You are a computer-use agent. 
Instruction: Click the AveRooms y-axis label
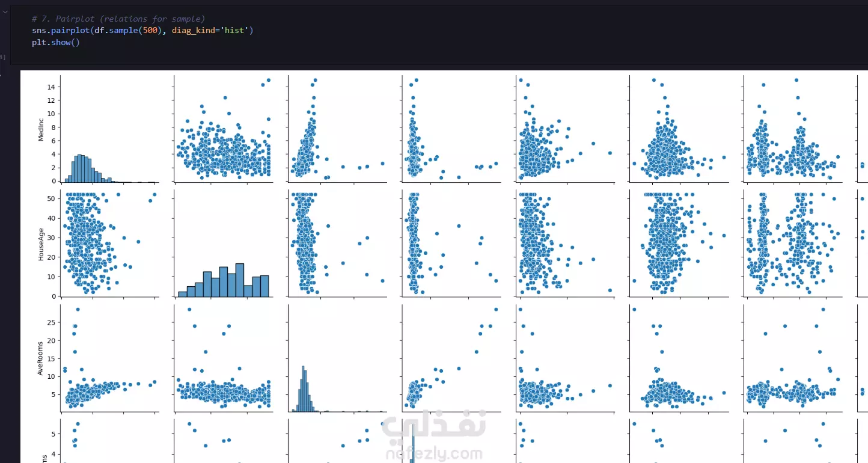click(41, 358)
